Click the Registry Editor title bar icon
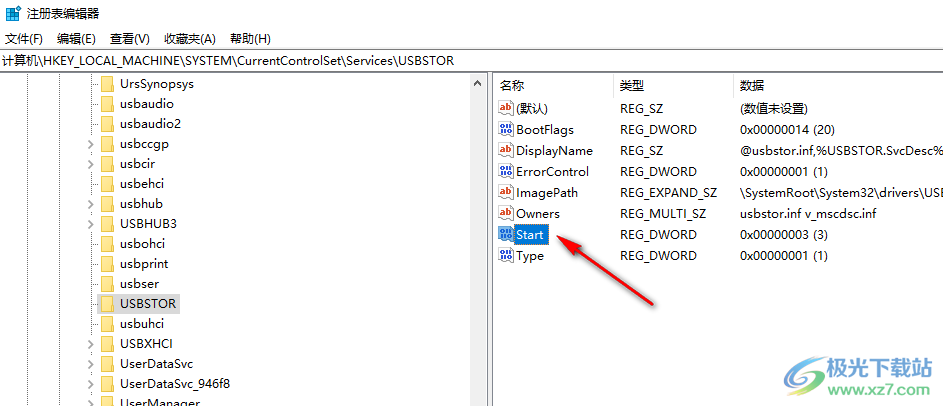This screenshot has height=406, width=943. click(13, 13)
